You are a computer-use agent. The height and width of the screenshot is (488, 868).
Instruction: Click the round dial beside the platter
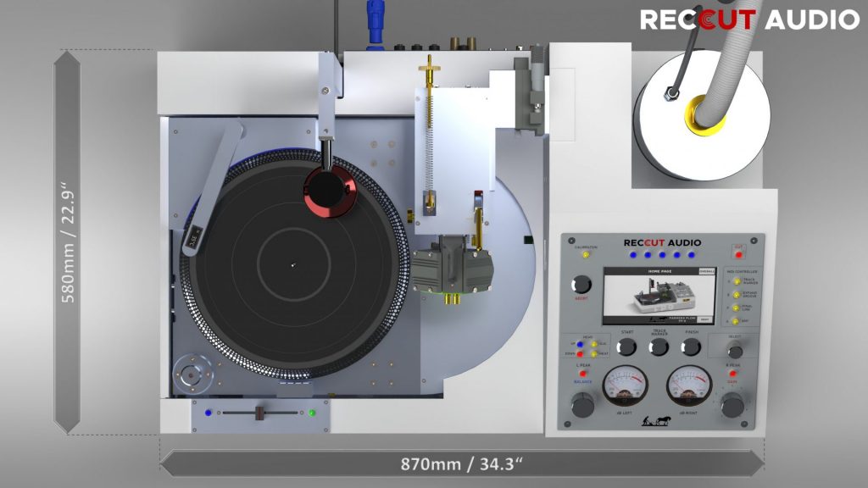[192, 375]
